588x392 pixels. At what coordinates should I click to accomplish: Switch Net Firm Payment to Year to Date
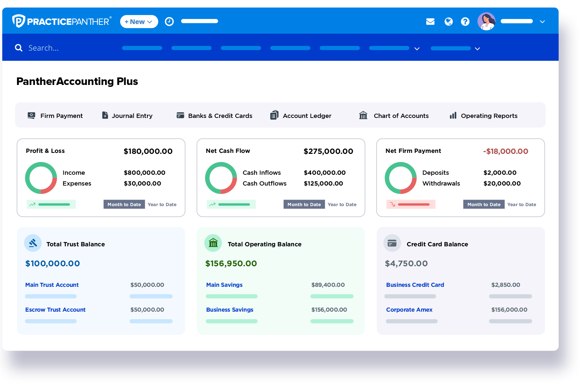click(522, 204)
